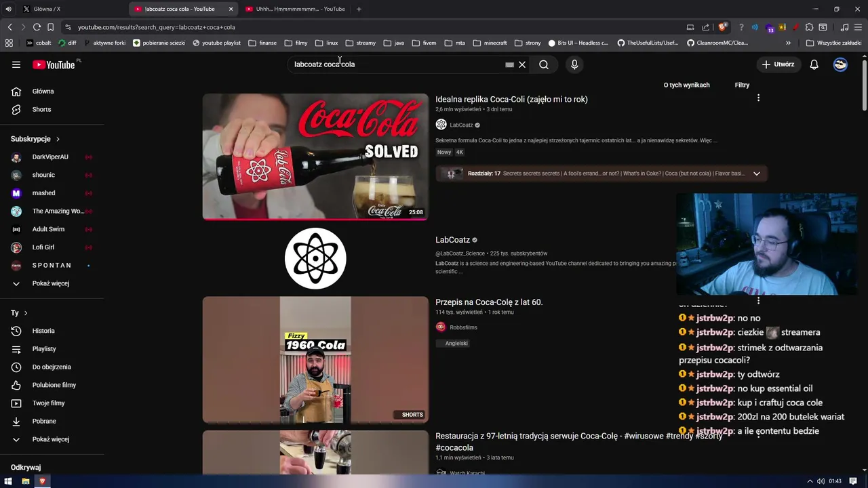
Task: Open youtube playlist bookmark
Action: (216, 43)
